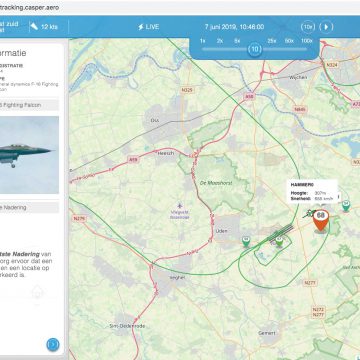This screenshot has height=360, width=360.
Task: Click the browser address bar URL
Action: (x=30, y=7)
